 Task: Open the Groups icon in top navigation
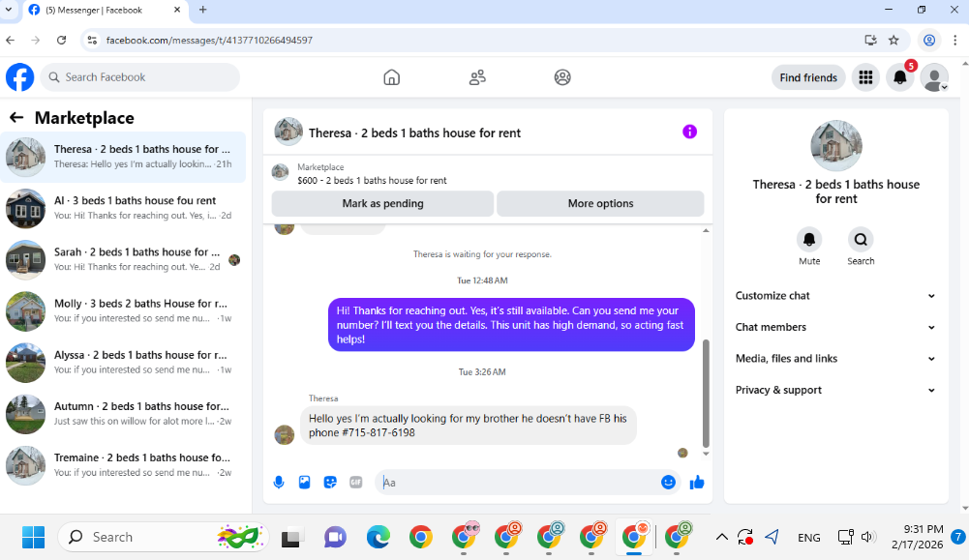[x=562, y=77]
